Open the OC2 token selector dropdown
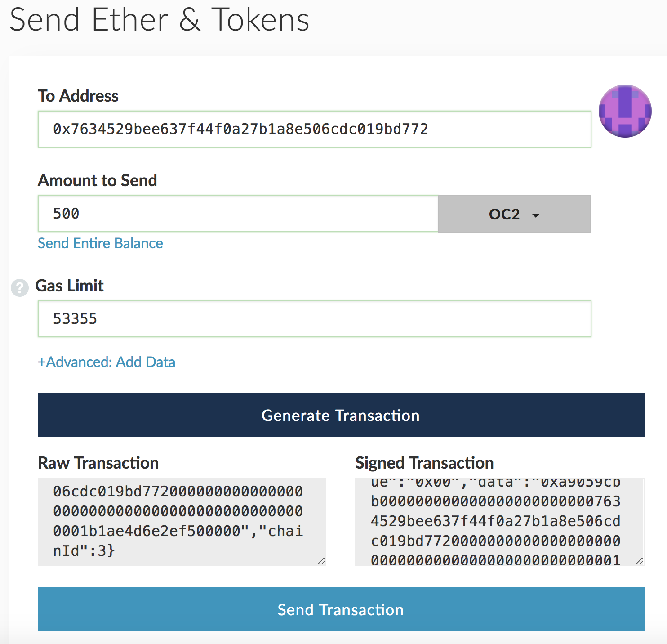The image size is (667, 644). 514,214
